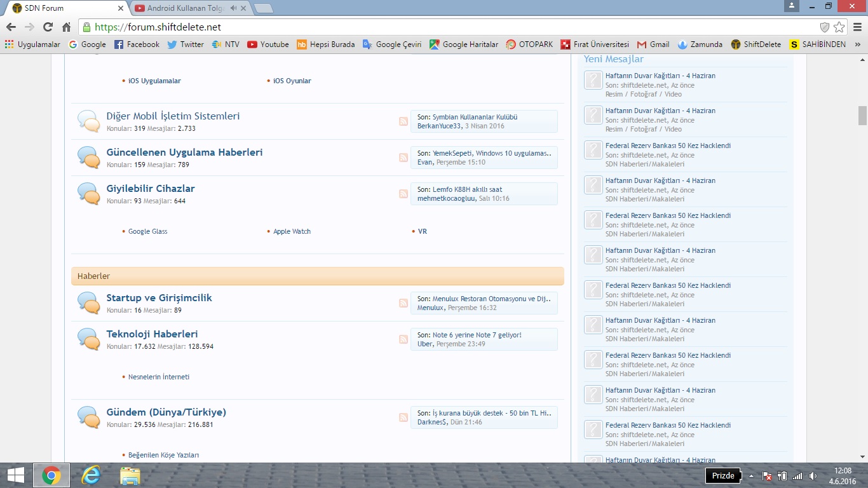Image resolution: width=868 pixels, height=488 pixels.
Task: Open the iOS Uygulamalar subforum
Action: pos(154,81)
